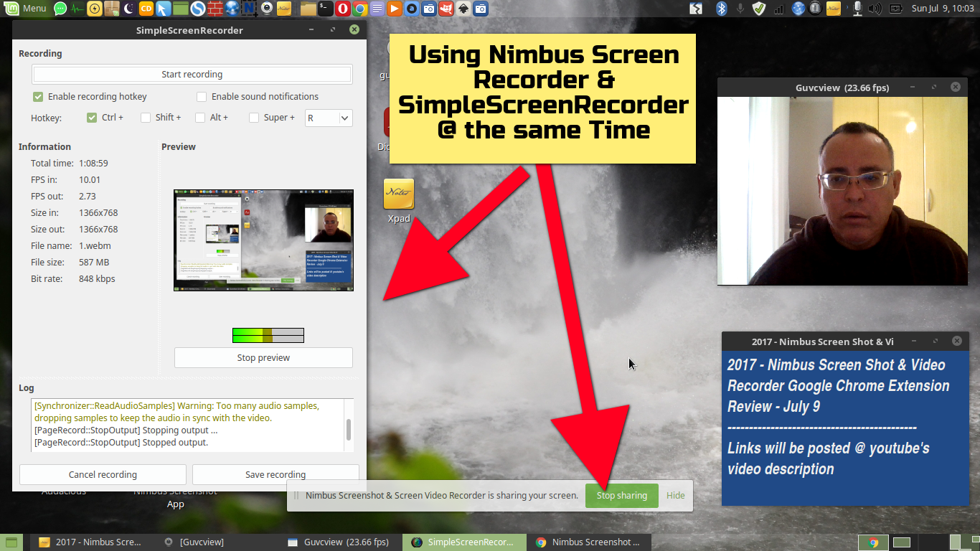Launch the green chat bubble application icon
The width and height of the screenshot is (980, 551).
coord(60,9)
